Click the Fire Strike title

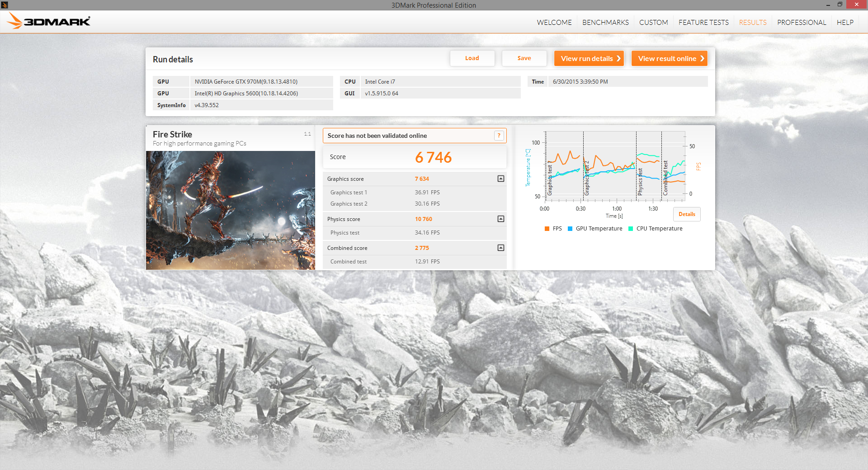172,134
